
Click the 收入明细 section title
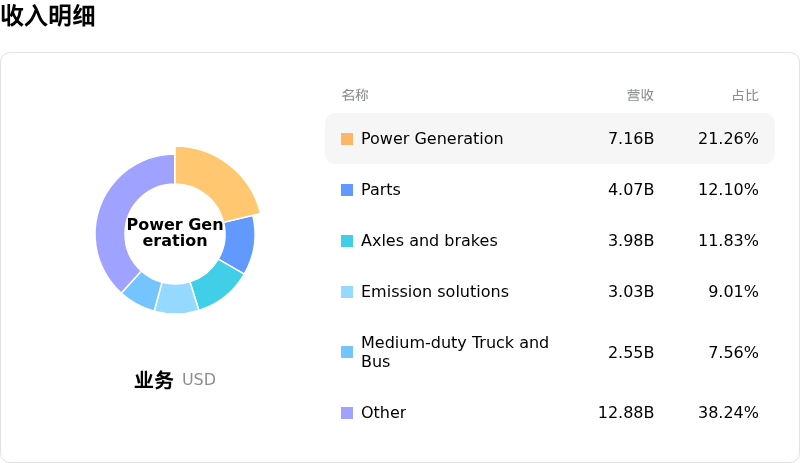[48, 16]
